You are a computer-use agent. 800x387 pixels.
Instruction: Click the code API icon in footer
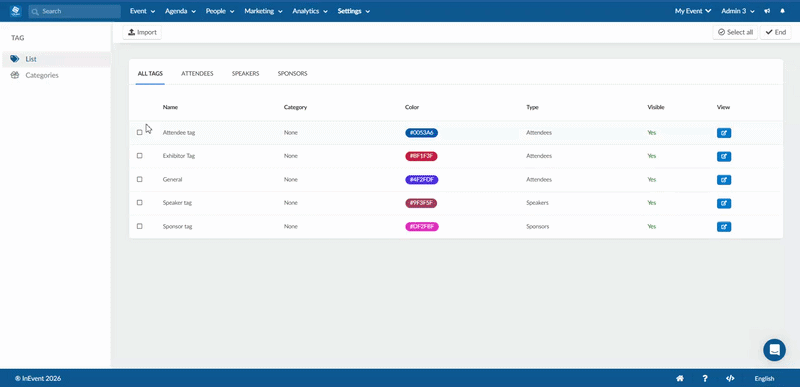point(730,378)
